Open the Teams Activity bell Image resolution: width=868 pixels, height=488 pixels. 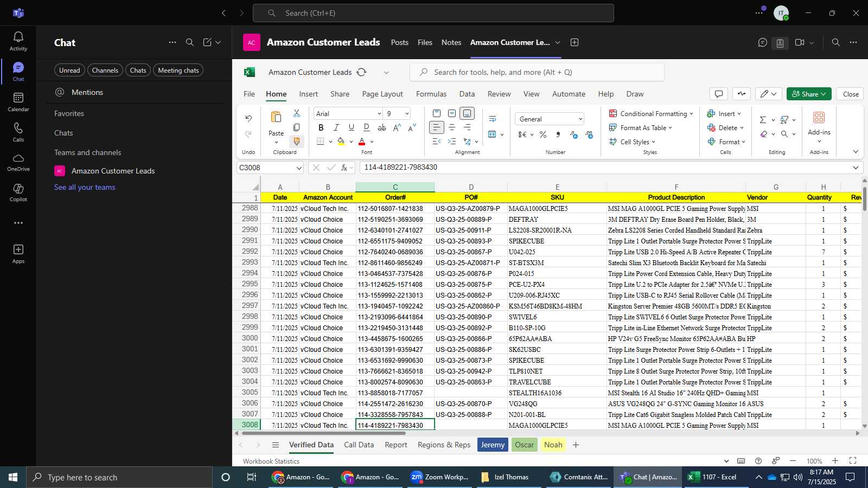(18, 41)
